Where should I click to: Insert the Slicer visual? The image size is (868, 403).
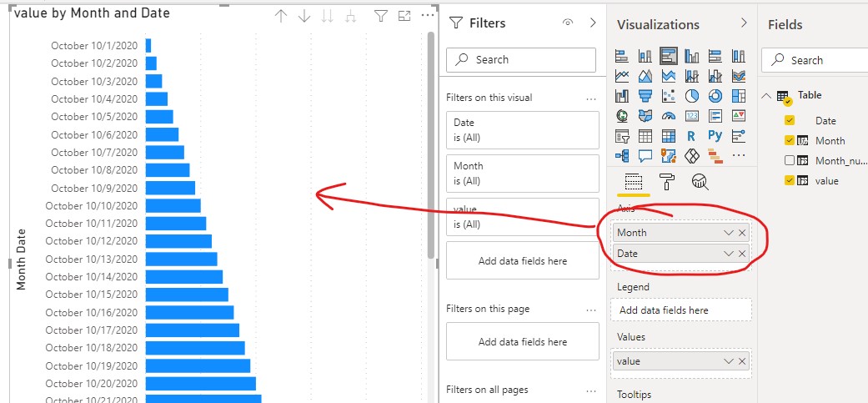(x=622, y=136)
